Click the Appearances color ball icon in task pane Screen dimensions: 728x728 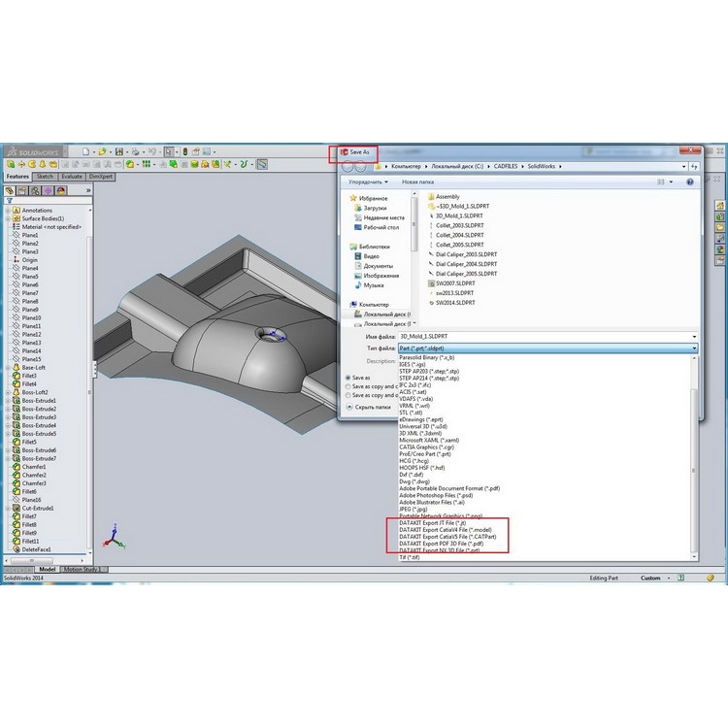720,249
